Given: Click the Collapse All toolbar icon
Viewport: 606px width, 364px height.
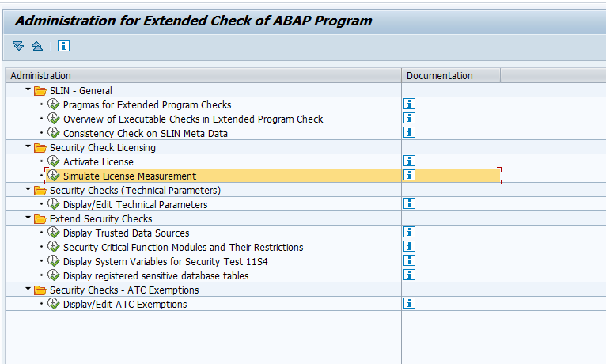Looking at the screenshot, I should [x=37, y=46].
